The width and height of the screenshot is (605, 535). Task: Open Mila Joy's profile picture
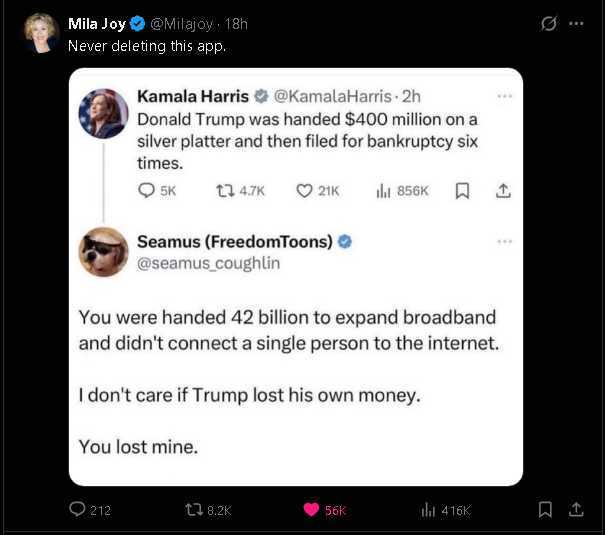point(41,32)
